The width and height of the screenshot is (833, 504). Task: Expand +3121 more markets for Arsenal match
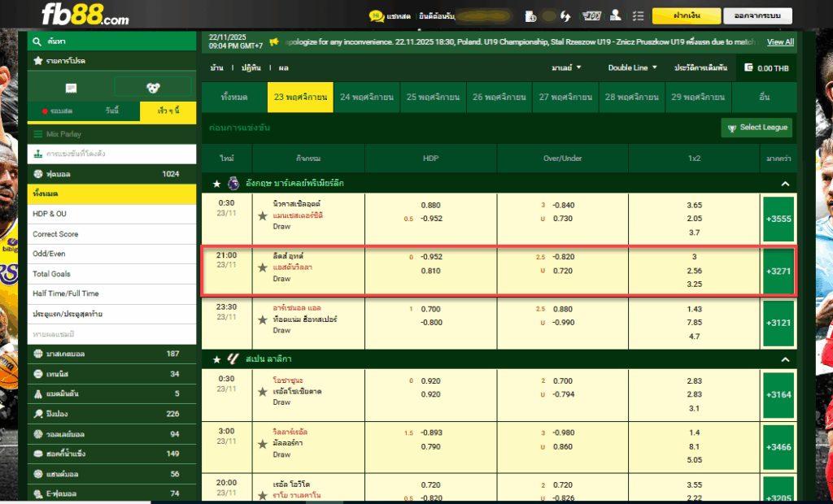(x=778, y=323)
